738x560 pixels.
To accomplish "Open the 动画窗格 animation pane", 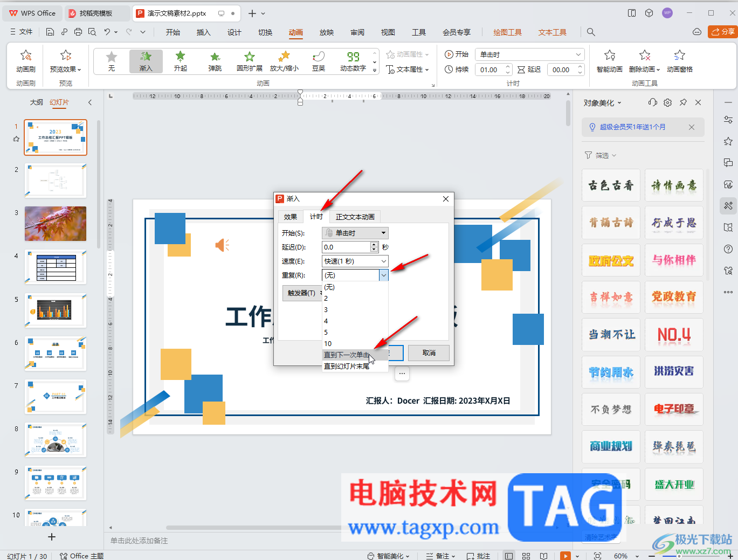I will [x=679, y=61].
